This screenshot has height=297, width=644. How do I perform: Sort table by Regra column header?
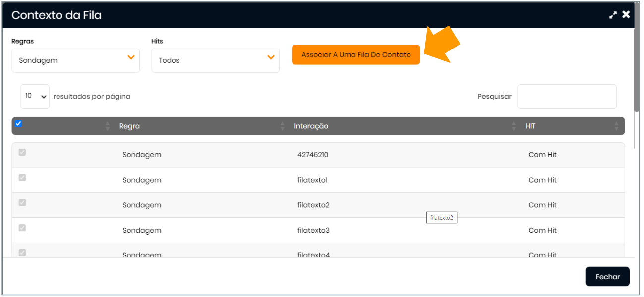[130, 126]
